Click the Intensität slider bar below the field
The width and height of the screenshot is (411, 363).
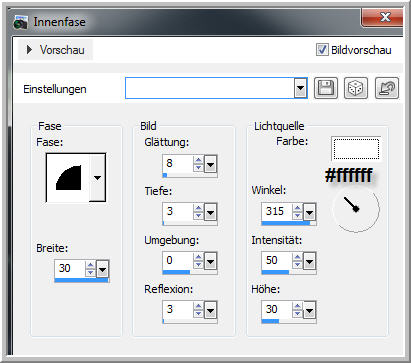tap(289, 272)
